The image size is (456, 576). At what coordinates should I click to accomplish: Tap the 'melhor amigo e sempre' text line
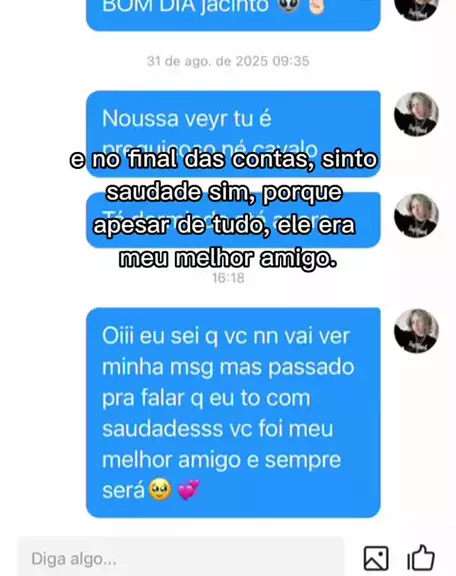pyautogui.click(x=221, y=460)
